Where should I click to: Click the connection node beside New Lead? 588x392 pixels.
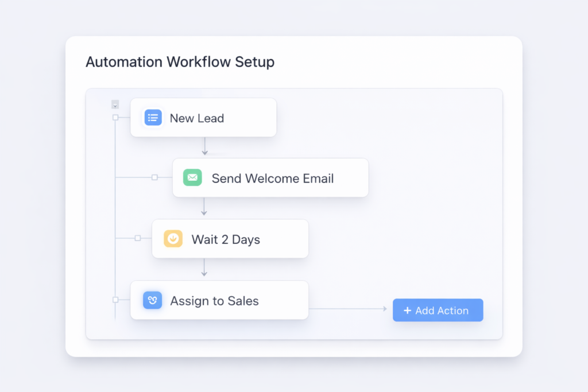[117, 117]
